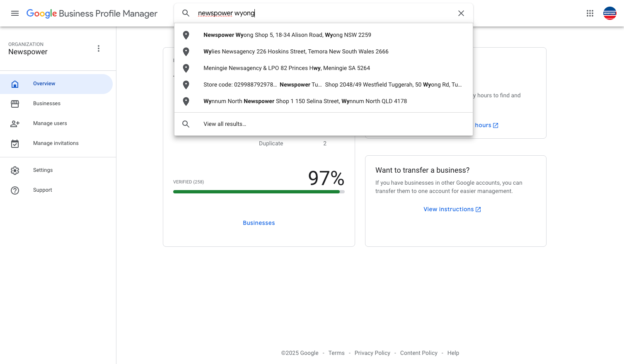Click the Settings gear icon
The height and width of the screenshot is (364, 624).
point(15,171)
